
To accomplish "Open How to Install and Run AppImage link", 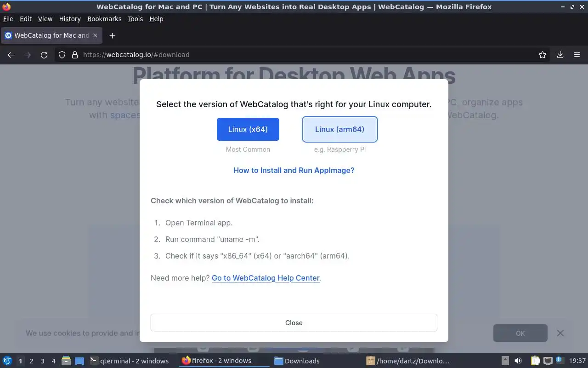I will [294, 170].
